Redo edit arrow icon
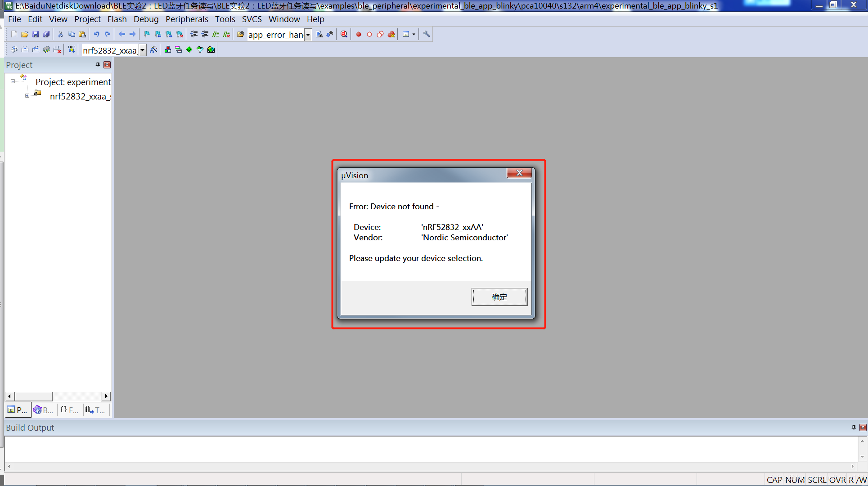The image size is (868, 486). click(108, 34)
